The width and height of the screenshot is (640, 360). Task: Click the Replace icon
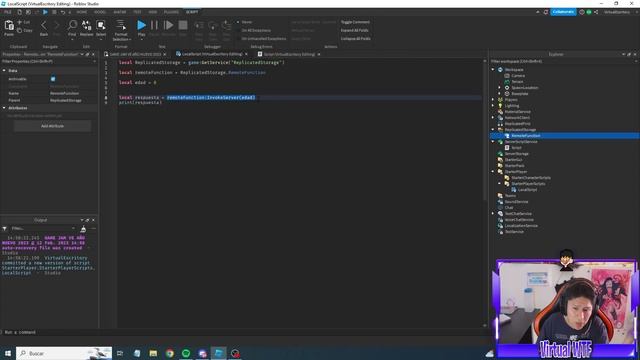[x=87, y=25]
